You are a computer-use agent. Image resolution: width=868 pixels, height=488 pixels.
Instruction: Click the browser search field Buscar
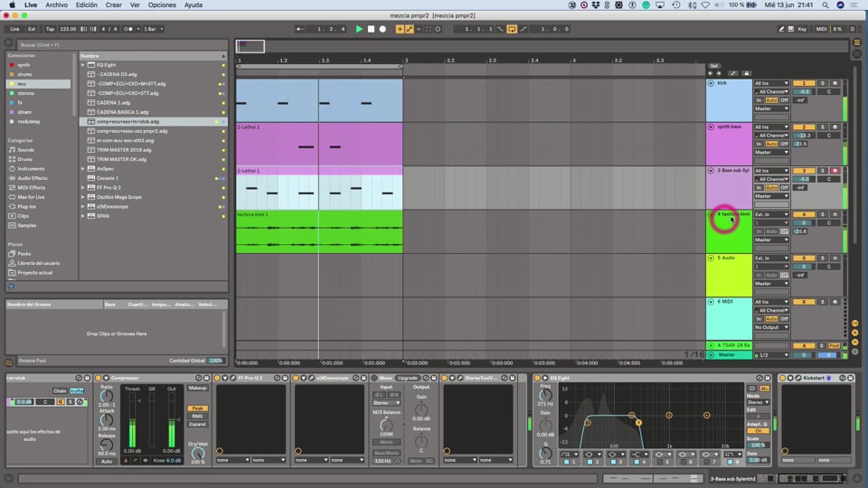[122, 45]
